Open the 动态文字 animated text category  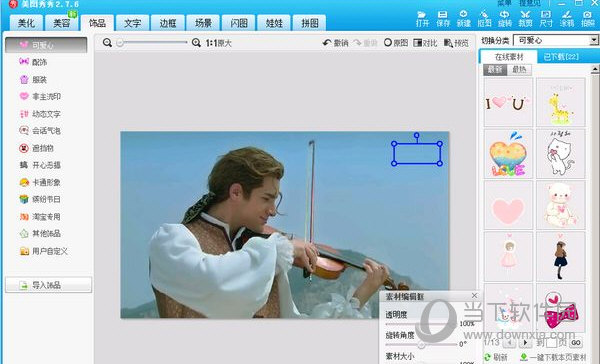click(x=40, y=114)
